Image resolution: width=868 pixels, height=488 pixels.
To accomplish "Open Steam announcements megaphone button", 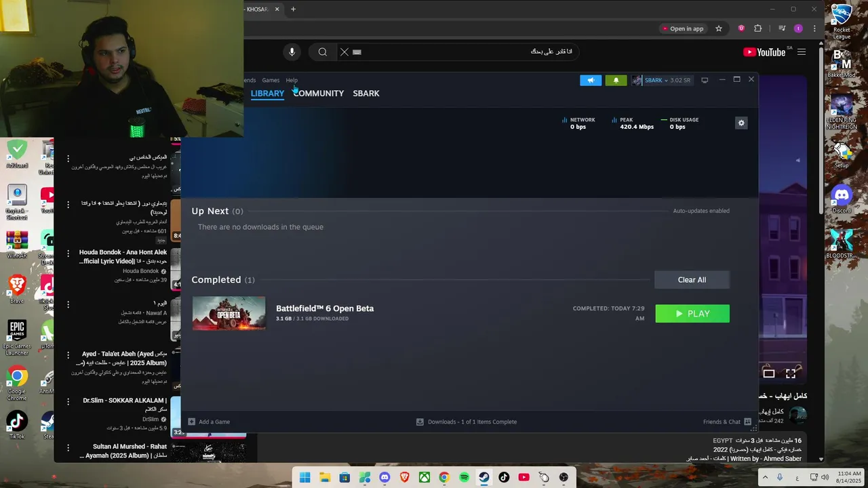I will coord(591,80).
